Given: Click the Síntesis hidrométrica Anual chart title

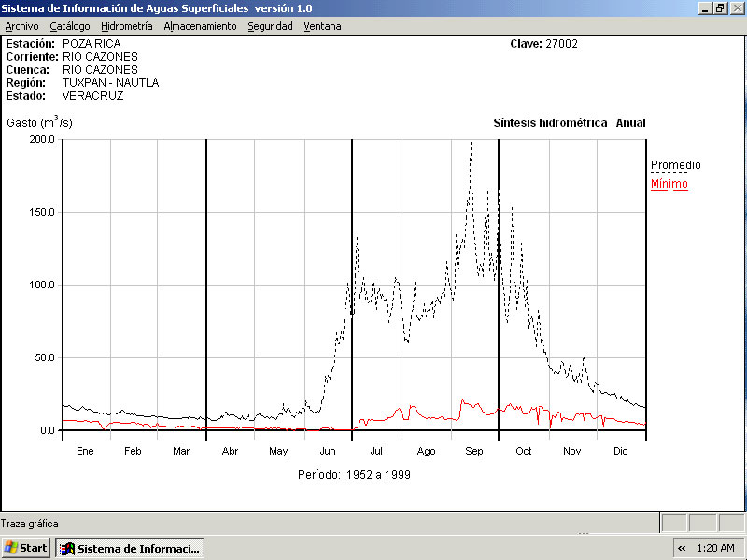Looking at the screenshot, I should pos(569,123).
